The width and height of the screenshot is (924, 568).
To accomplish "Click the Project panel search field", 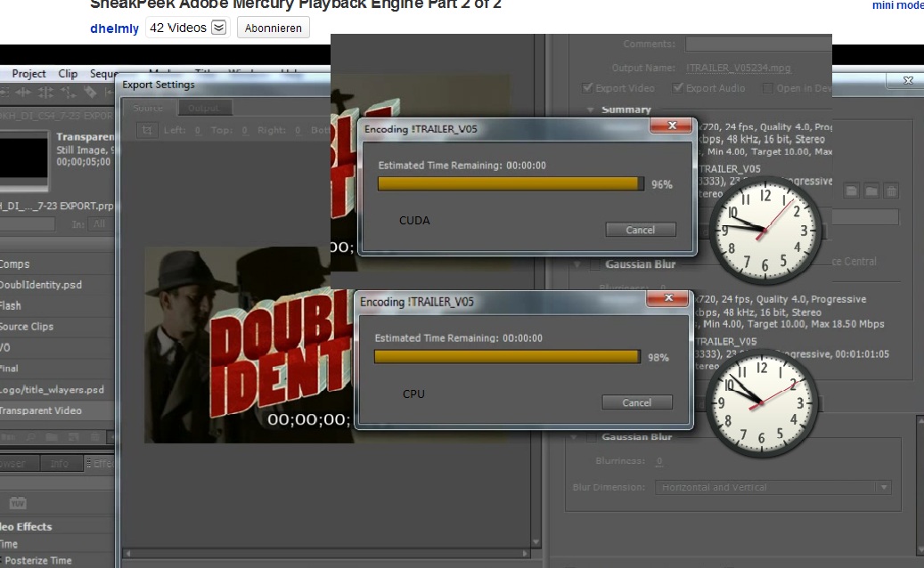I will click(27, 224).
